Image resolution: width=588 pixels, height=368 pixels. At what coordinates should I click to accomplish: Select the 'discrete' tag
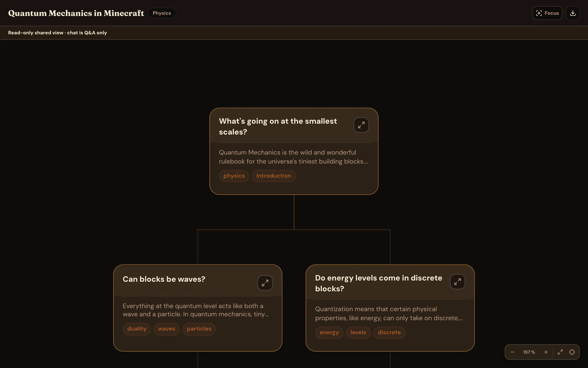coord(389,333)
